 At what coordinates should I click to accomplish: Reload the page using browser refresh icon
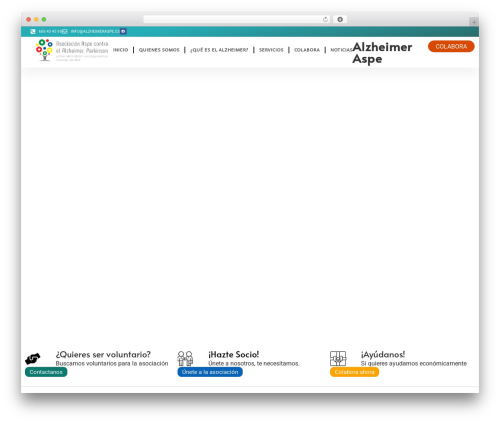click(x=325, y=19)
